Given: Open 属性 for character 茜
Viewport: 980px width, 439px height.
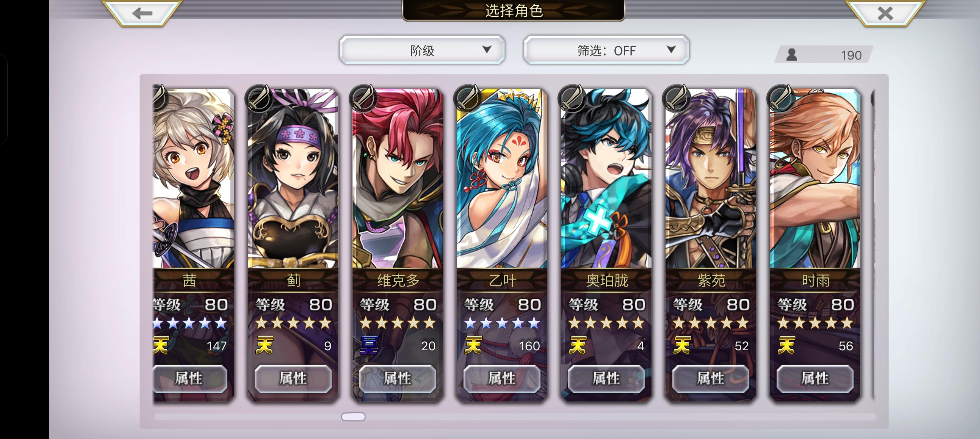Looking at the screenshot, I should 190,378.
